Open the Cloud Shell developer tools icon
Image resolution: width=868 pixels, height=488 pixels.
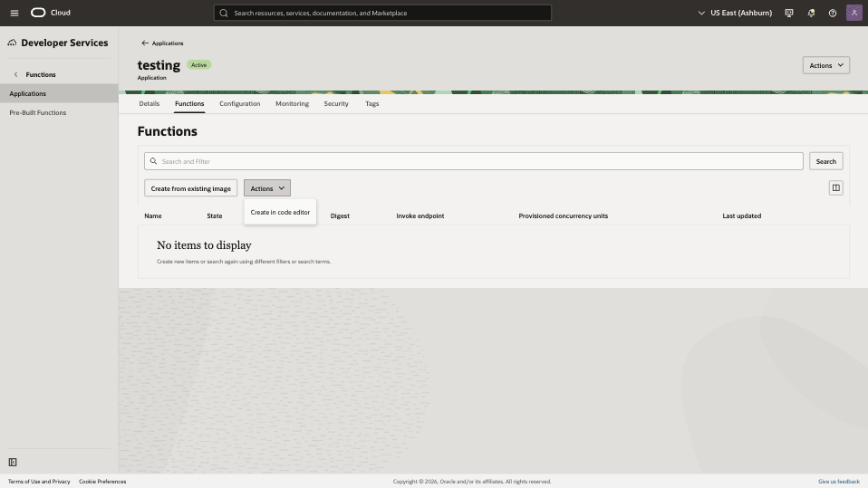789,13
